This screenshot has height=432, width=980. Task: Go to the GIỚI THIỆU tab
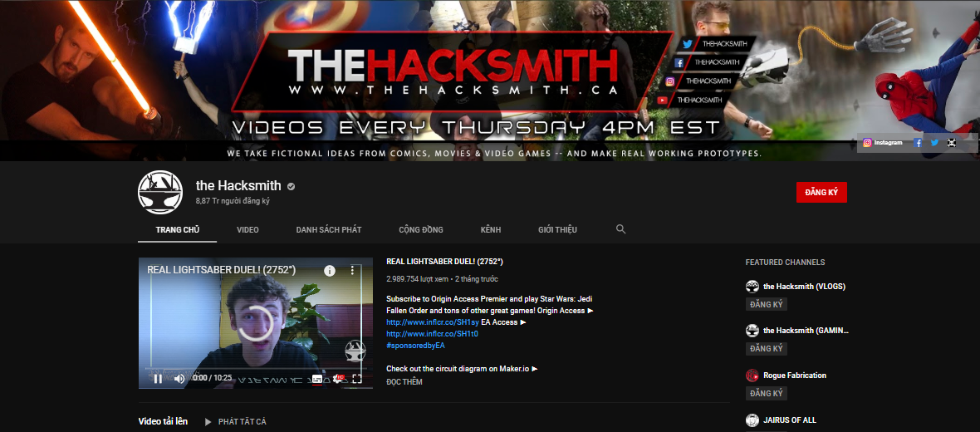click(557, 229)
